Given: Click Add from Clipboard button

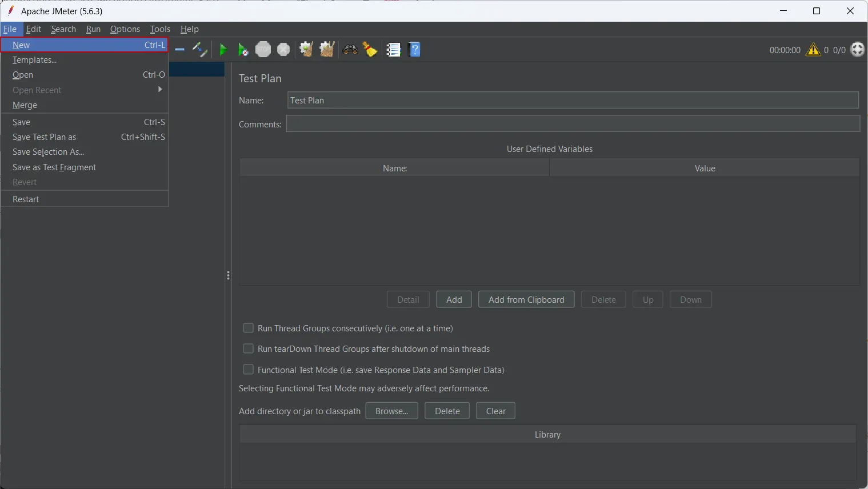Looking at the screenshot, I should pos(526,299).
